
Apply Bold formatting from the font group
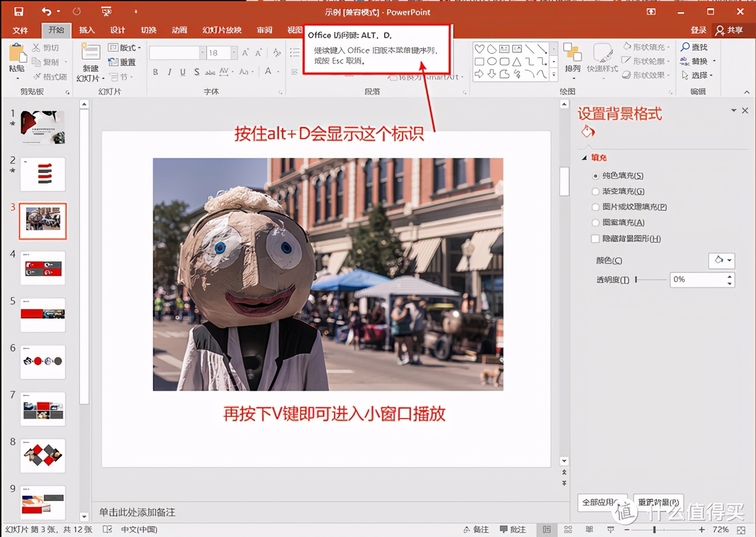coord(155,72)
